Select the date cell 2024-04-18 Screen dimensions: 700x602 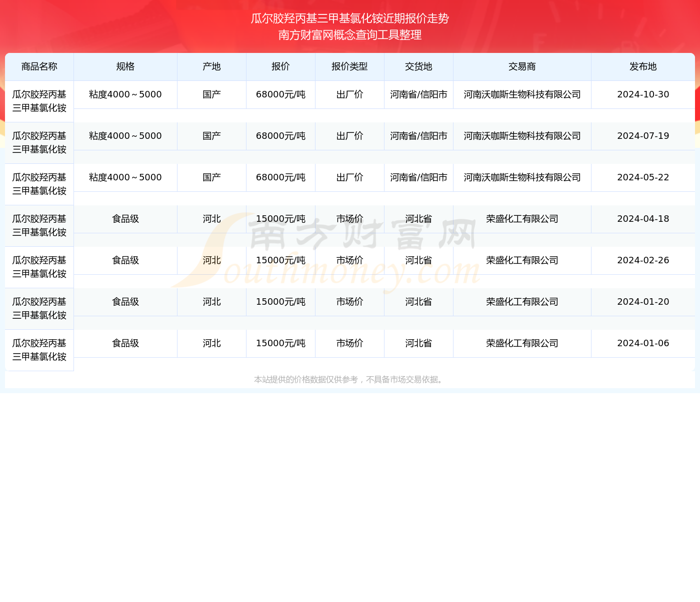pos(643,219)
